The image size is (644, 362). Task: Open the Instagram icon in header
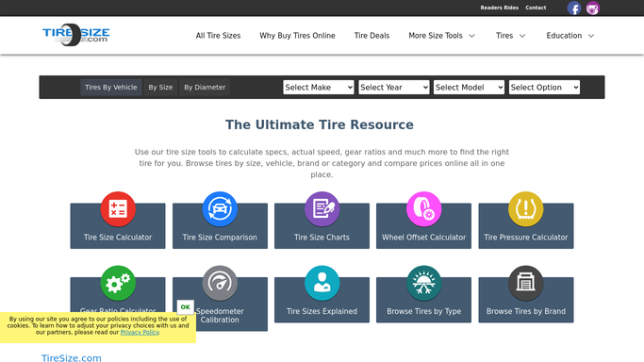tap(593, 8)
